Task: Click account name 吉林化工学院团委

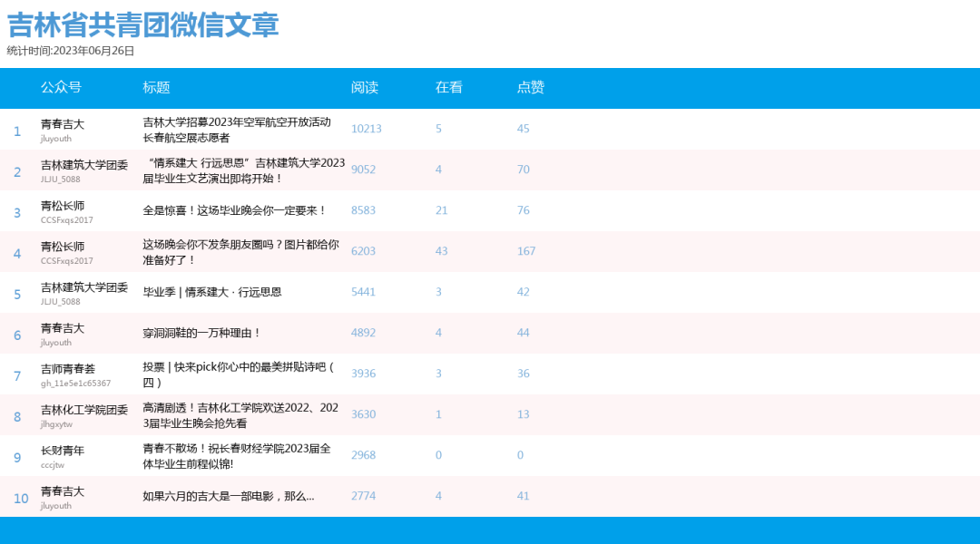Action: pyautogui.click(x=84, y=410)
